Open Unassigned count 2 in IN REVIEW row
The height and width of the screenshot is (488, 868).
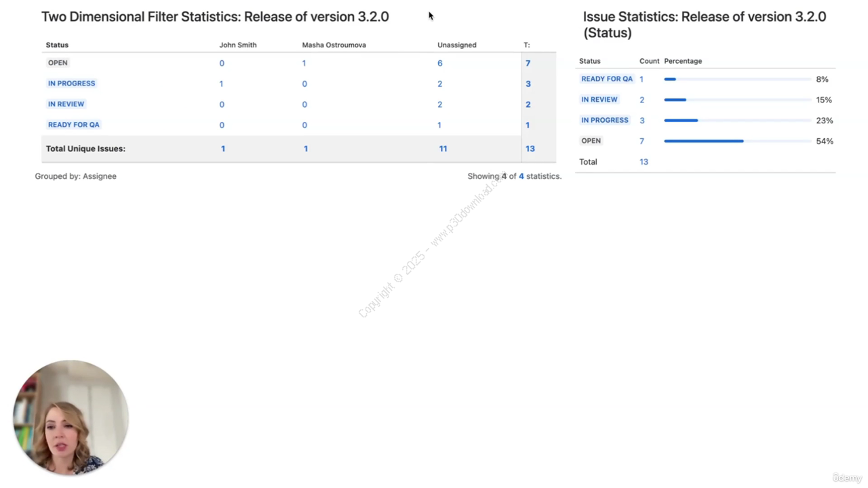pos(440,104)
